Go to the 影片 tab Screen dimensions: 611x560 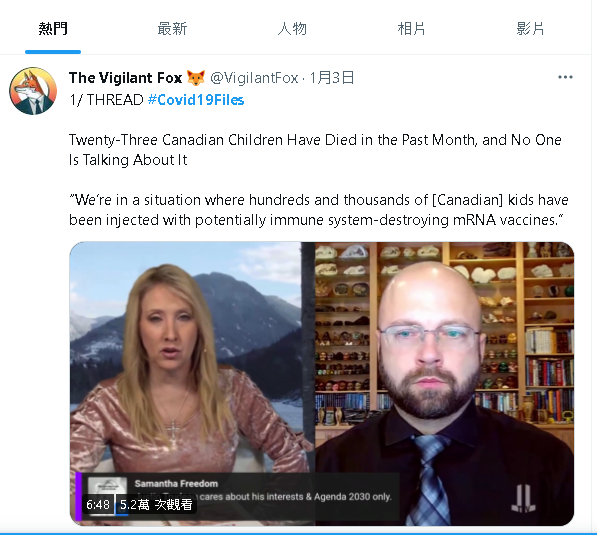(530, 28)
